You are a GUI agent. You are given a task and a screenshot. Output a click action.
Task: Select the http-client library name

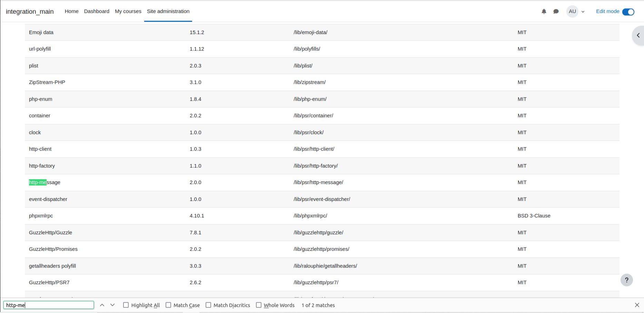click(x=40, y=149)
